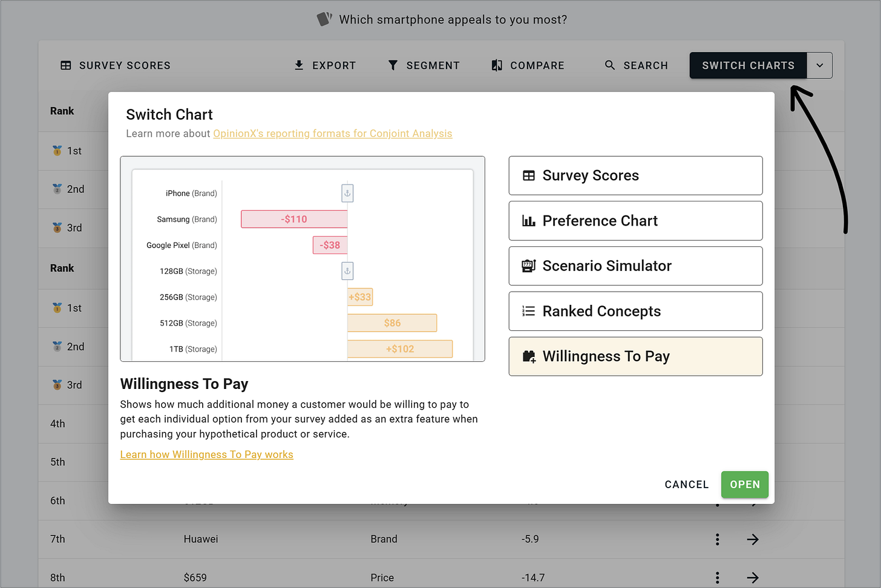The width and height of the screenshot is (881, 588).
Task: Click the Survey Scores grid icon in dialog
Action: pyautogui.click(x=529, y=175)
